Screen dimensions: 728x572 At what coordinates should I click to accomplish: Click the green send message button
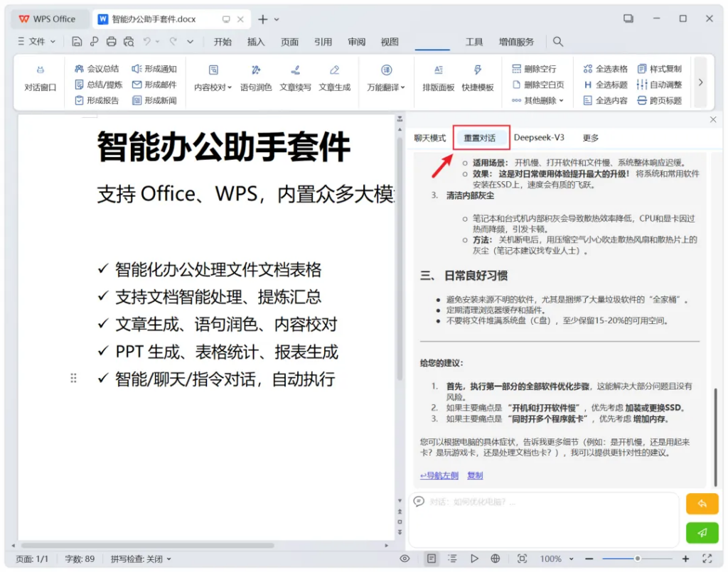[702, 532]
